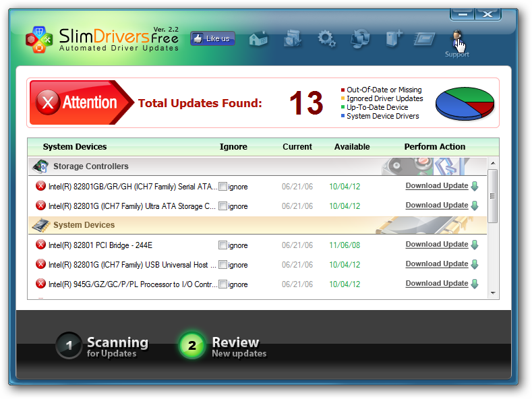This screenshot has width=532, height=399.
Task: Click the System Devices category icon
Action: [x=40, y=225]
